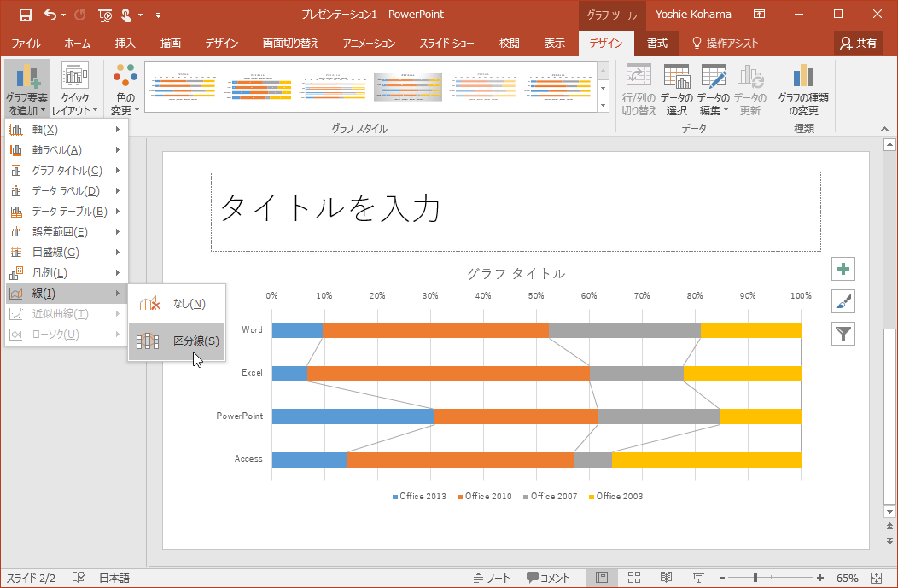The image size is (898, 588).
Task: Click データの選択 icon in ribbon
Action: tap(676, 90)
